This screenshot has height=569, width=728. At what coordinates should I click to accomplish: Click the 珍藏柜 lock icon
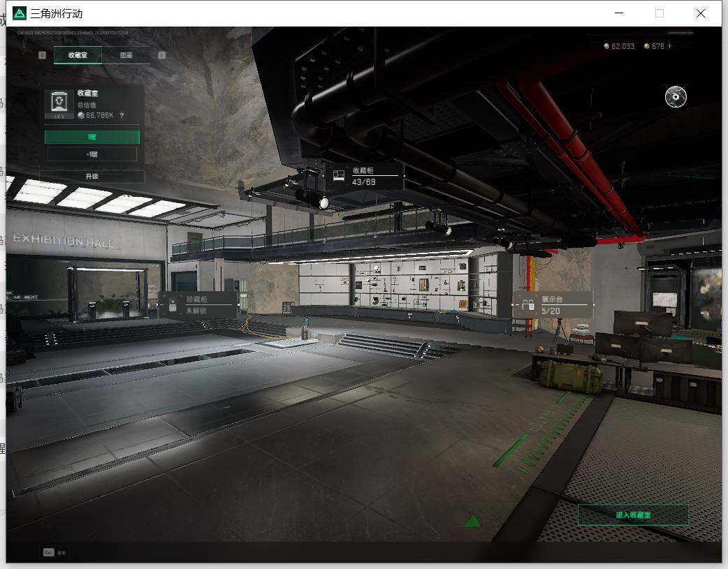pyautogui.click(x=173, y=305)
